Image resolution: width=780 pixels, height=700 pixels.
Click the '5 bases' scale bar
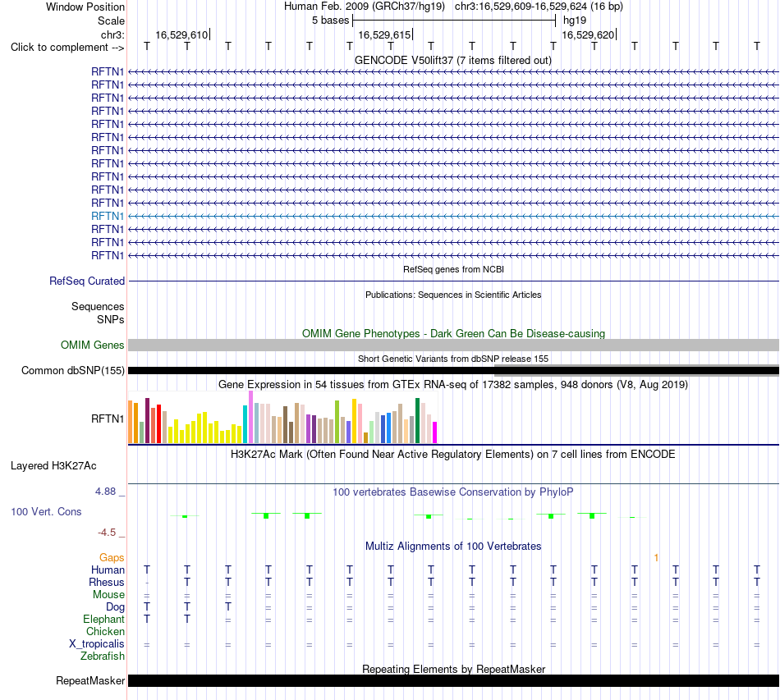pos(454,21)
